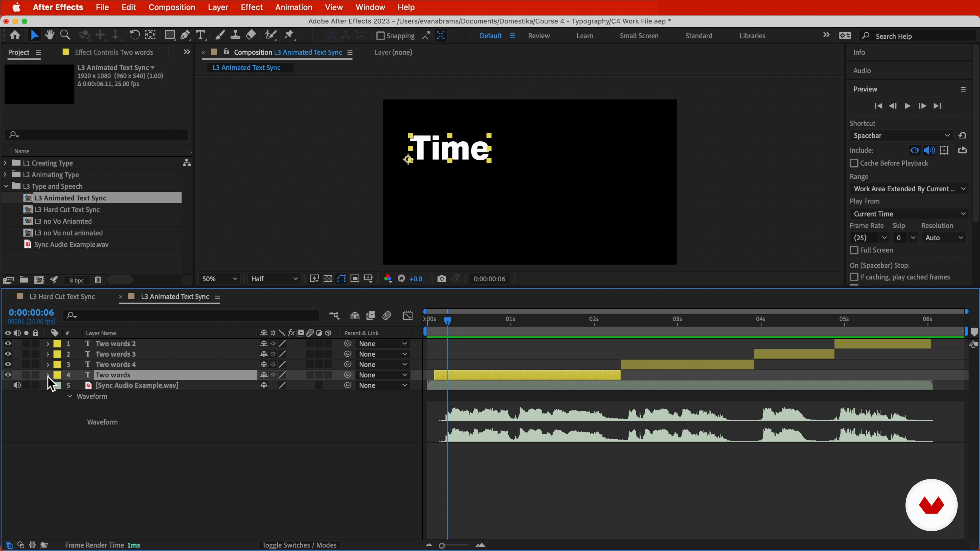
Task: Click the new folder icon in Project panel
Action: point(23,280)
